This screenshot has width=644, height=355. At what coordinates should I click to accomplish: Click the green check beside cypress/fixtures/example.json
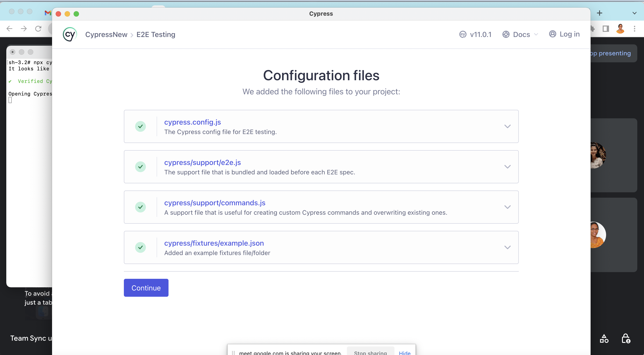coord(140,247)
